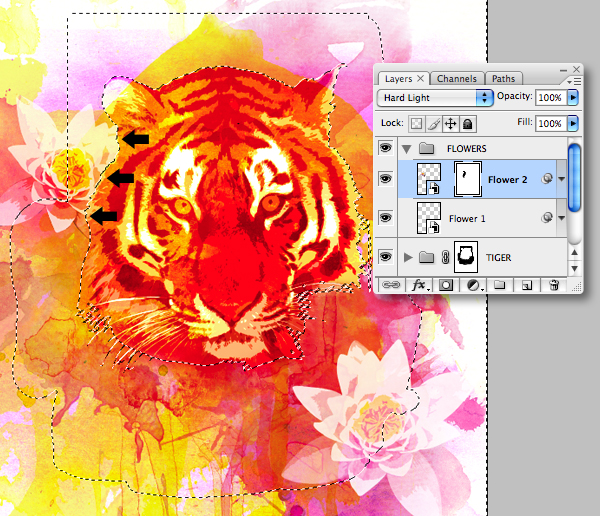
Task: Click the Opacity value field
Action: [x=551, y=98]
